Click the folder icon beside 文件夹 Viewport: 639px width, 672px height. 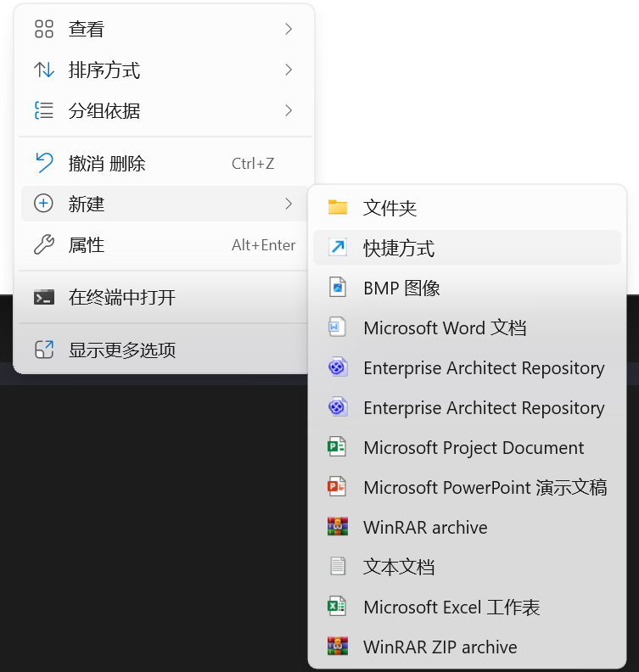tap(338, 208)
